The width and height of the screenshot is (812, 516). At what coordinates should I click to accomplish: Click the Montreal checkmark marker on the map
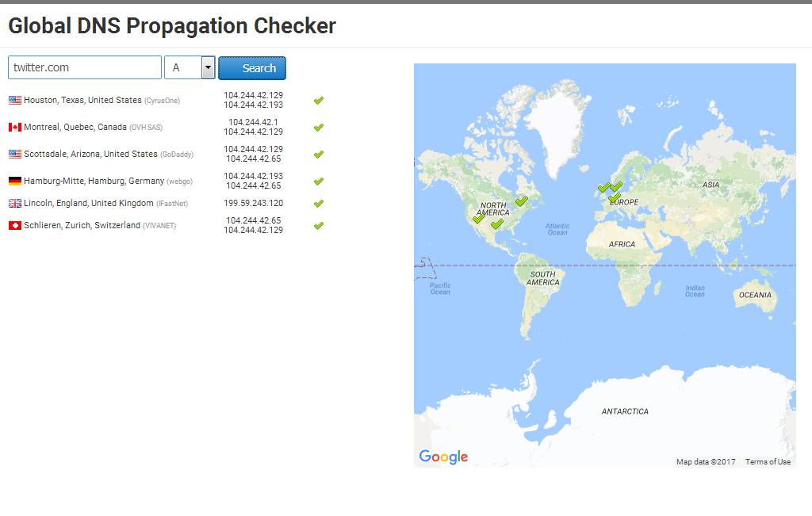click(x=522, y=201)
